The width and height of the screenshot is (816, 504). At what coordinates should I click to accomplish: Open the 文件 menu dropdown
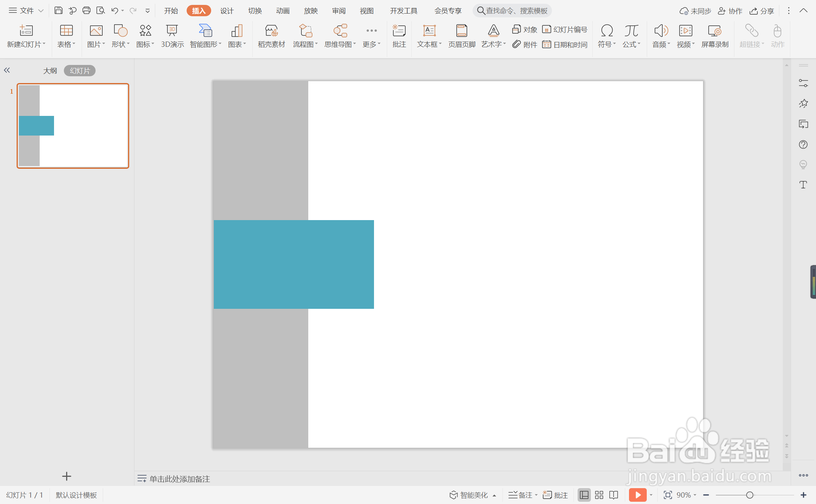[x=26, y=11]
